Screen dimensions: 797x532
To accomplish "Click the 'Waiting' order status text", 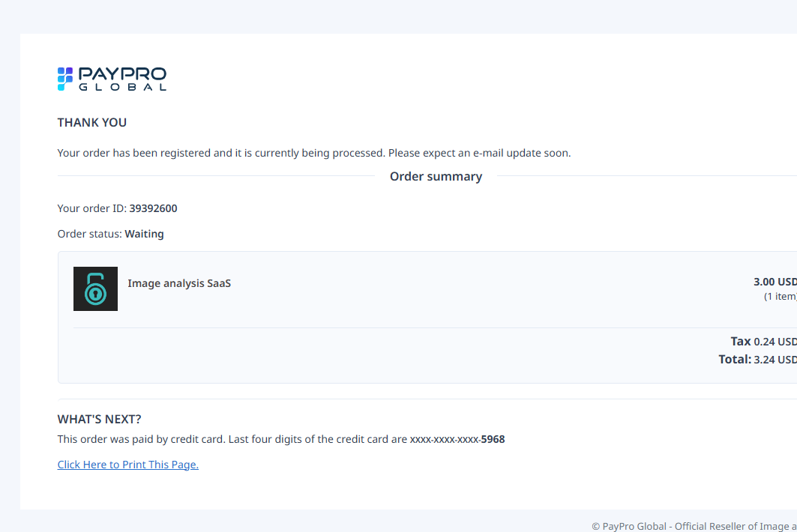I will [144, 234].
